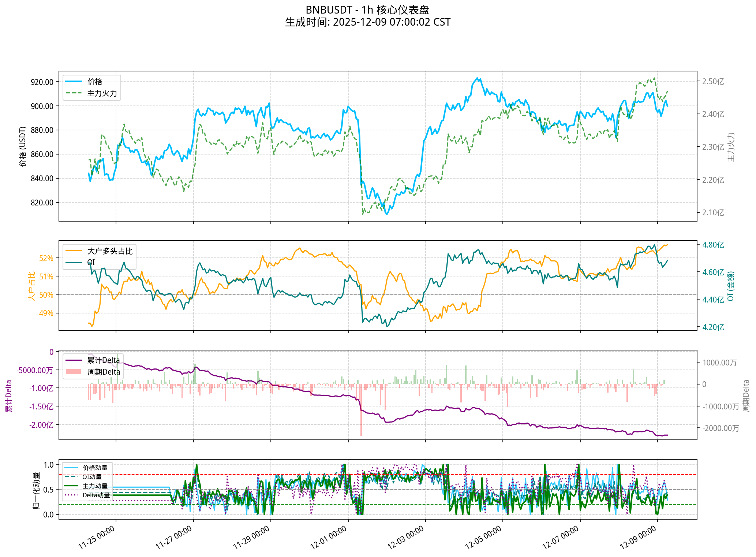The height and width of the screenshot is (557, 756).
Task: Click the 生成时间 timestamp subtitle
Action: coord(367,22)
